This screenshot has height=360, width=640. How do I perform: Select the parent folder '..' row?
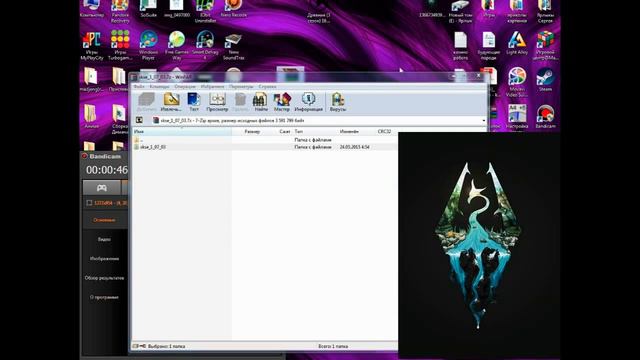[265, 140]
